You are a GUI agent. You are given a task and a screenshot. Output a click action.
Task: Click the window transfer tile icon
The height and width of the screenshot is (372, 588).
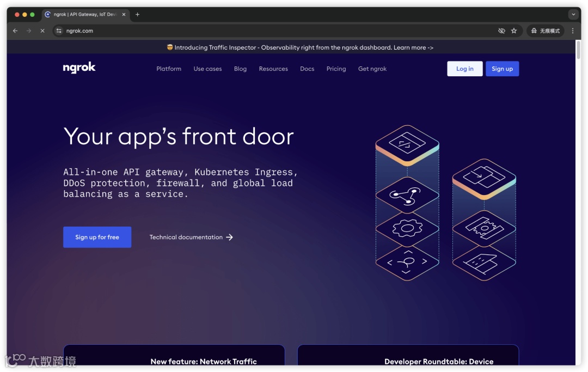tap(484, 178)
